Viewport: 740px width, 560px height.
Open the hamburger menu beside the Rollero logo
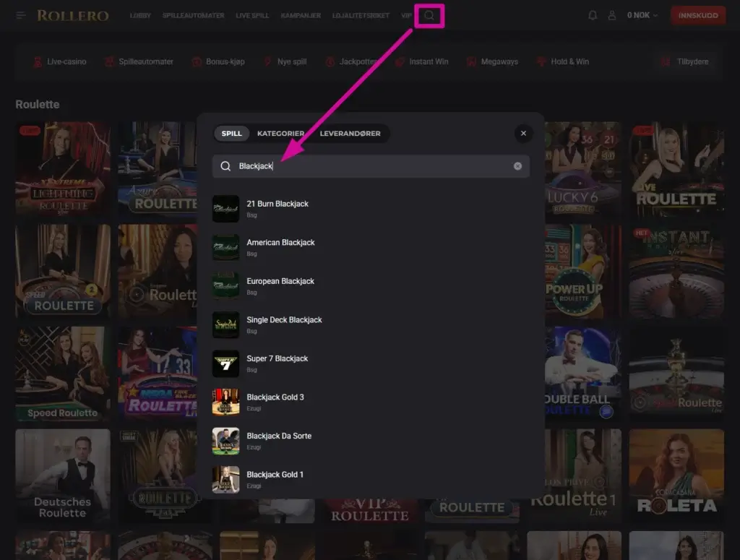[20, 16]
